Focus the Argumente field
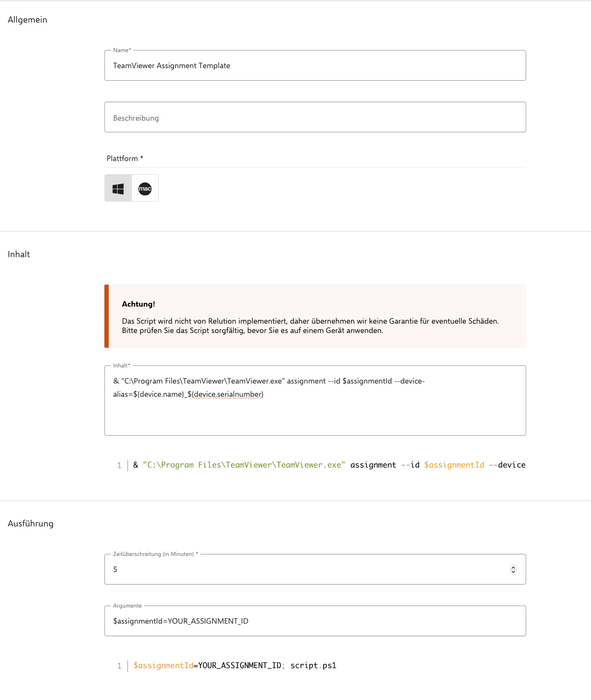The height and width of the screenshot is (700, 591). (315, 621)
